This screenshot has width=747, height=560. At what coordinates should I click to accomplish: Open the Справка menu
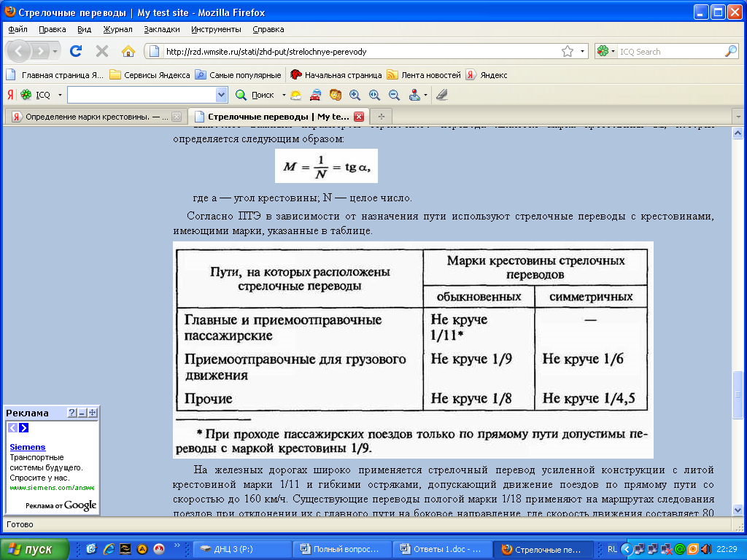268,29
